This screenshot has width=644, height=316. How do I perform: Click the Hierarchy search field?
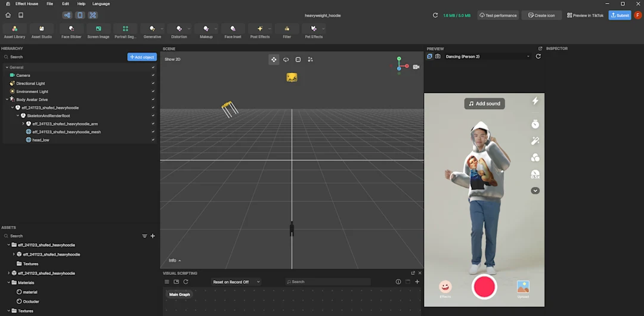click(x=64, y=57)
